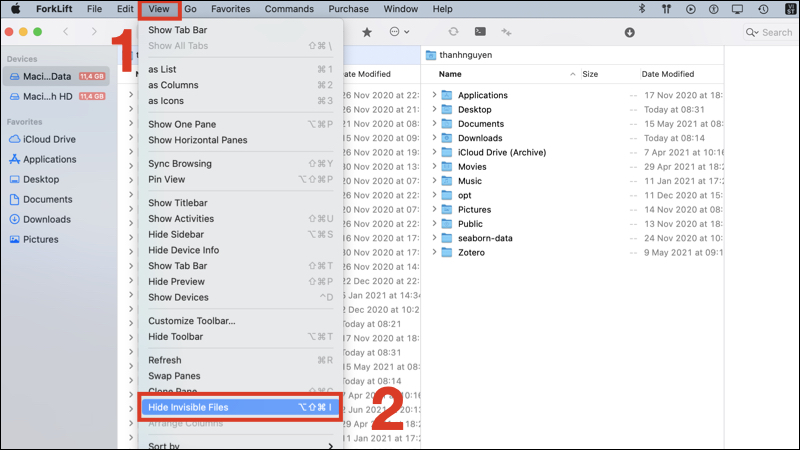Click the remote connect toolbar icon
Screen dimensions: 800x450
pos(506,32)
